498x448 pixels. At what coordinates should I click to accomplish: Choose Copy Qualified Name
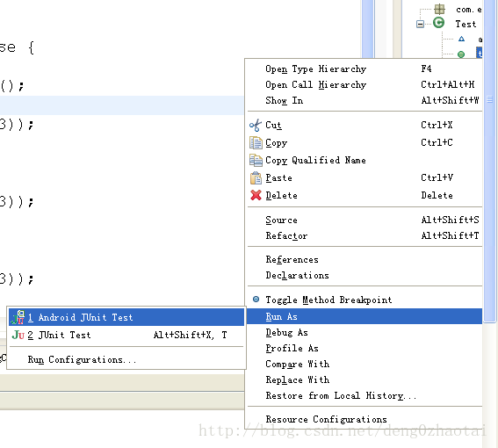[364, 160]
